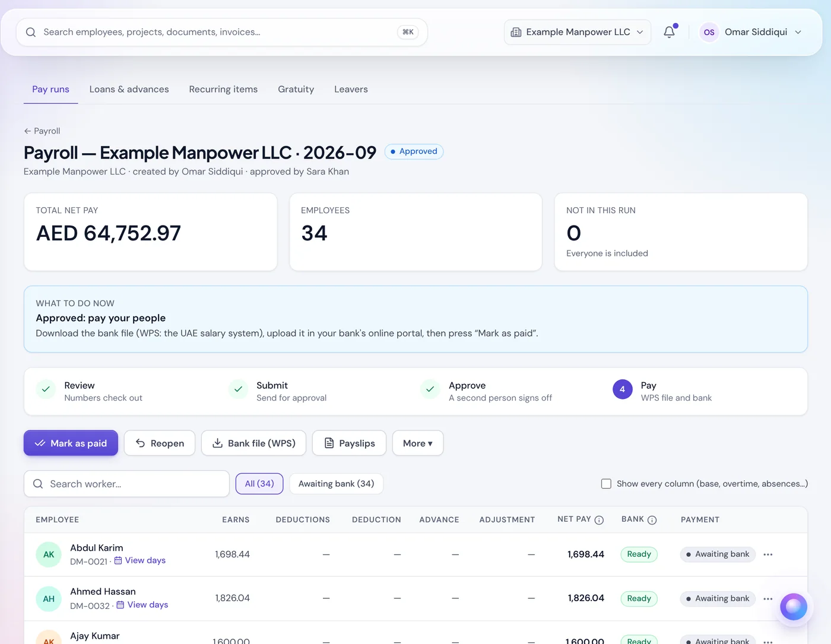
Task: Open the floating assistant orb
Action: (x=794, y=607)
